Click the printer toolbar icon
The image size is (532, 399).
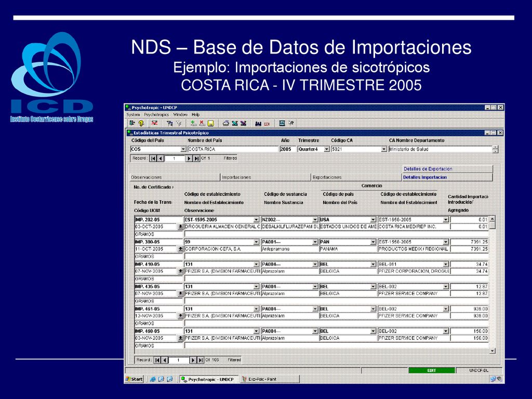pyautogui.click(x=225, y=124)
